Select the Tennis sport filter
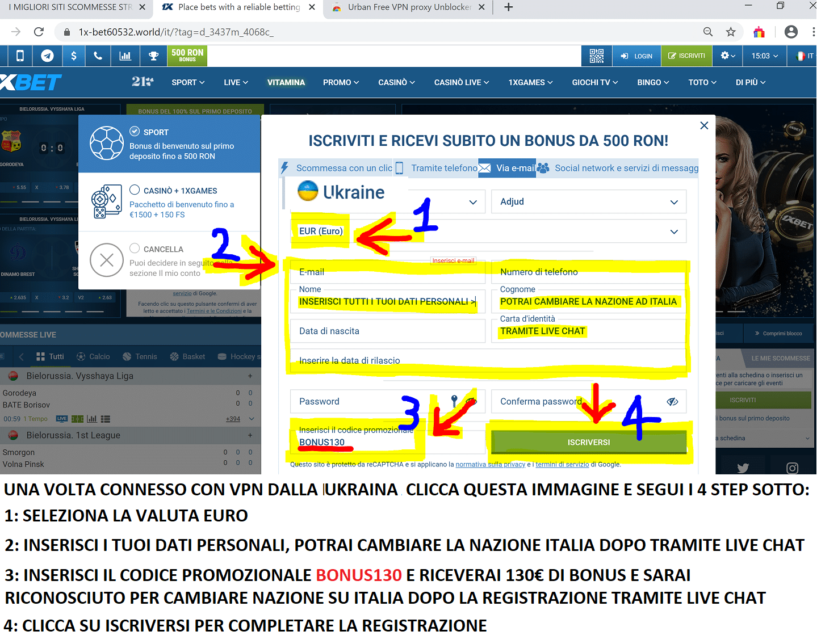The height and width of the screenshot is (644, 821). pos(140,356)
